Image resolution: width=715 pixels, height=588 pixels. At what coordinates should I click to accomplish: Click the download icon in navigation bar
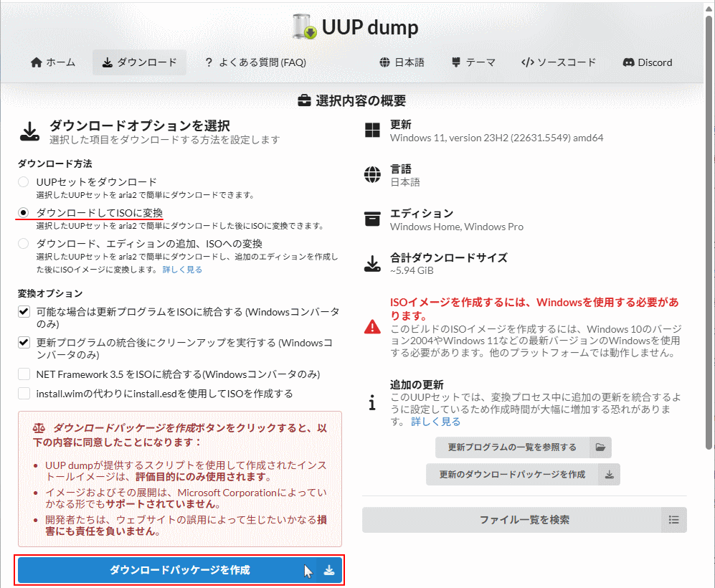coord(107,62)
